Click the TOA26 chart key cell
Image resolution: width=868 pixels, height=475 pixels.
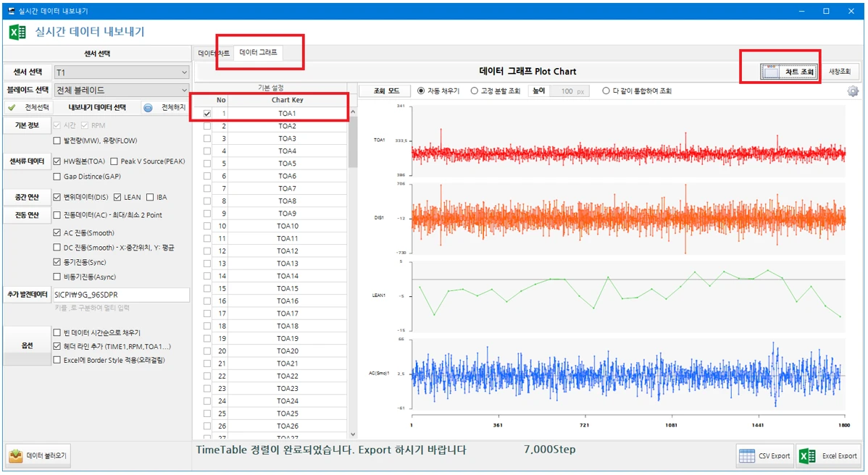(288, 426)
